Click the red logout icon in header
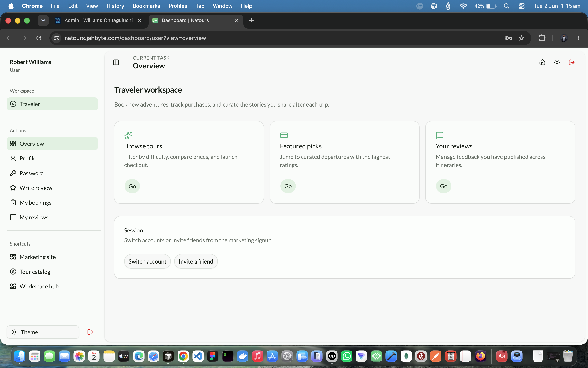The height and width of the screenshot is (368, 588). [571, 62]
